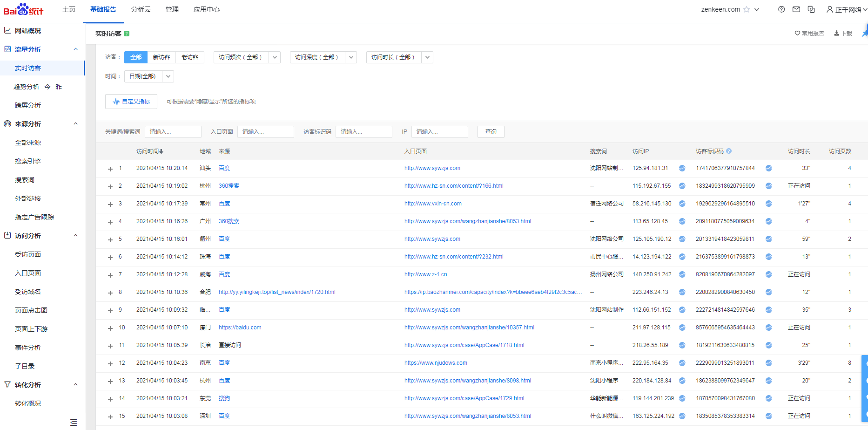The height and width of the screenshot is (430, 868).
Task: Click the IP lookup icon for 125.94.181.31
Action: [682, 168]
